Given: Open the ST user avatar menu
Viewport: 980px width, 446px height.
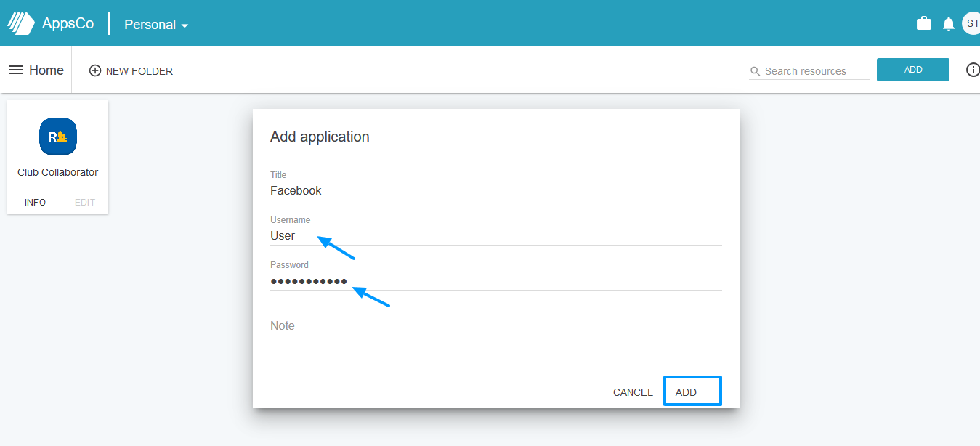Looking at the screenshot, I should pos(971,23).
